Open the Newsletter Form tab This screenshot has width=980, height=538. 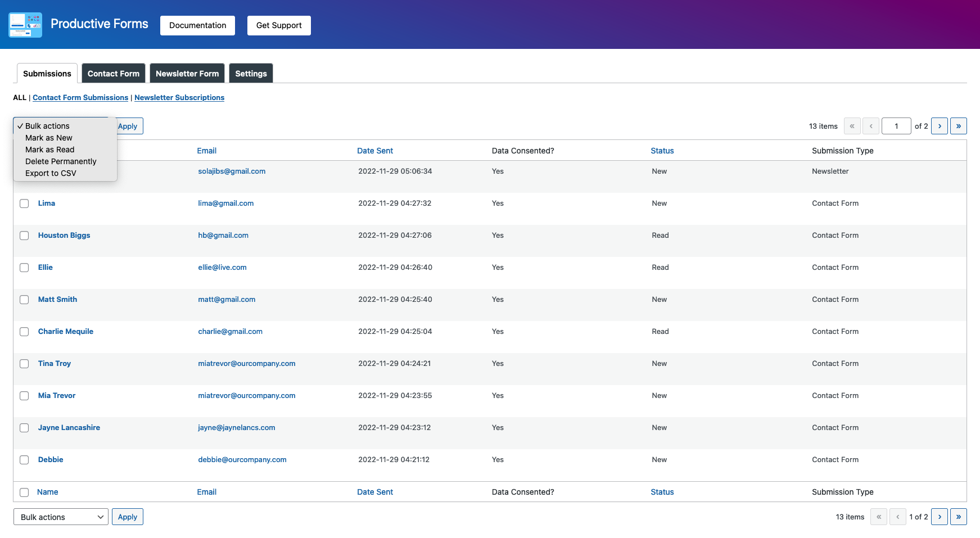pos(187,73)
